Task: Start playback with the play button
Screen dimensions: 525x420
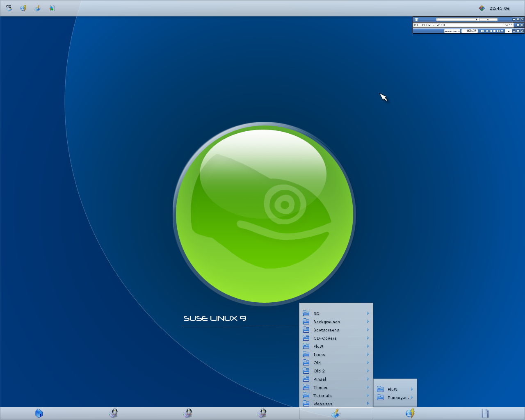Action: pyautogui.click(x=487, y=31)
